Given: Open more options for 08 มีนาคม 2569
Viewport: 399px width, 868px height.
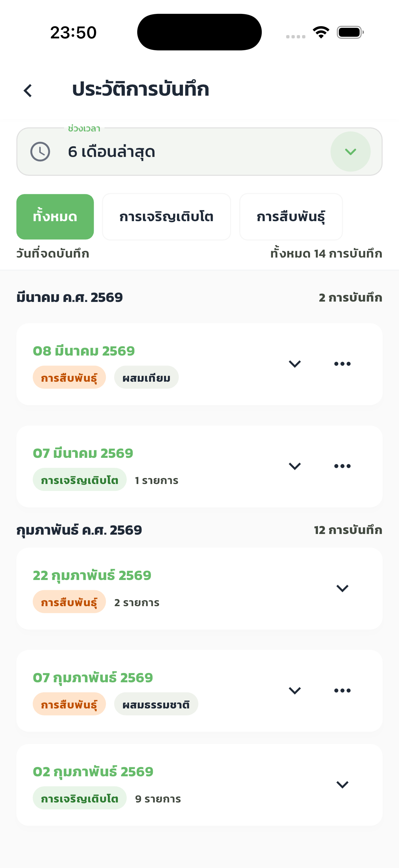Looking at the screenshot, I should click(x=342, y=363).
